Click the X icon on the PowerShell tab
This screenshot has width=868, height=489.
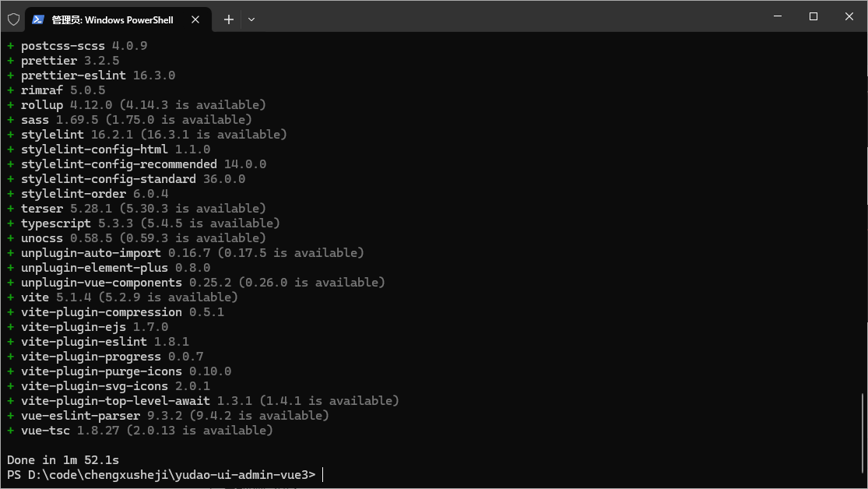pos(195,19)
